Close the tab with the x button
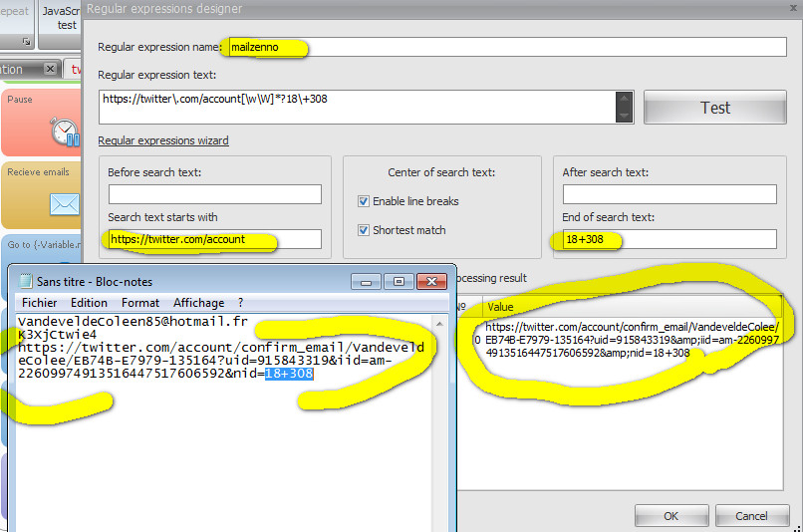Screen dimensions: 803x532 point(50,68)
